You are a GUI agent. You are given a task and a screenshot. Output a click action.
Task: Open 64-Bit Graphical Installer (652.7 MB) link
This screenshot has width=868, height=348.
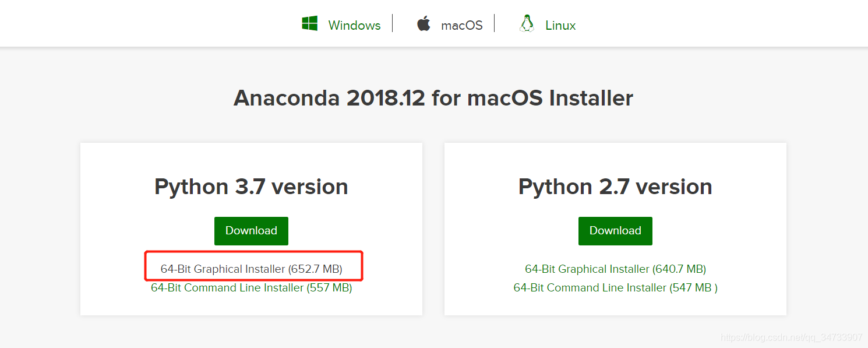tap(251, 269)
